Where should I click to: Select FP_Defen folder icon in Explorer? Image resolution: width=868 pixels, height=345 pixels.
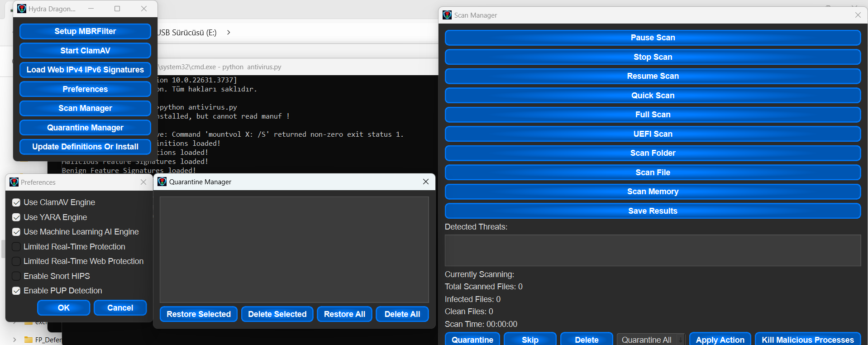click(29, 340)
